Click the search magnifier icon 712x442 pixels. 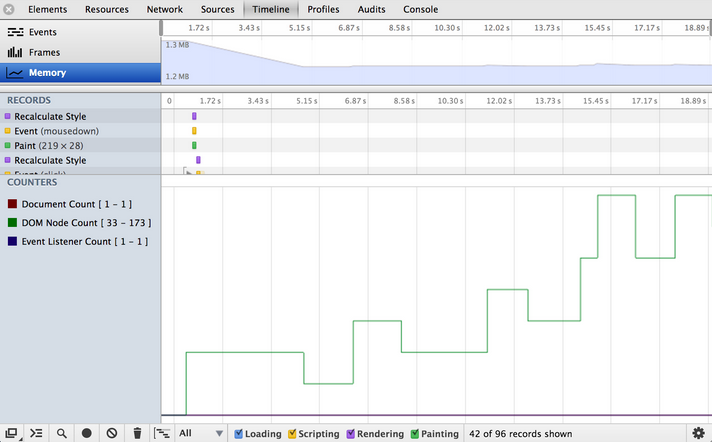[x=62, y=433]
